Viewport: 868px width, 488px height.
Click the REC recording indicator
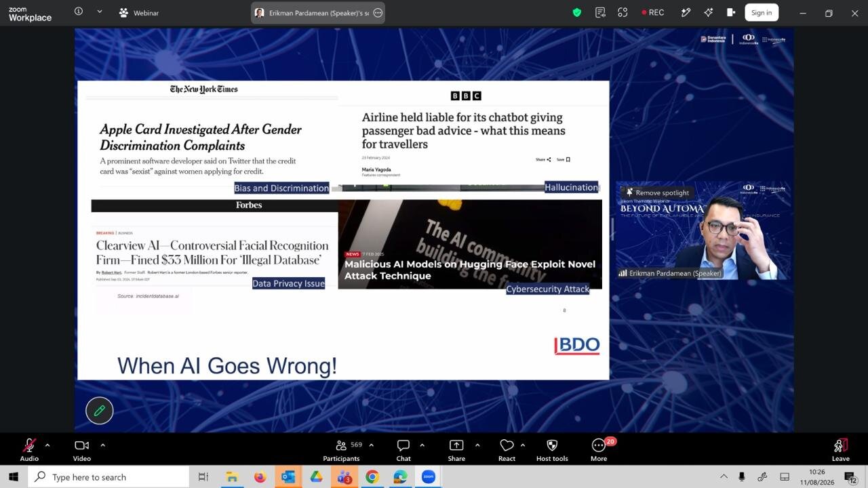[x=653, y=12]
